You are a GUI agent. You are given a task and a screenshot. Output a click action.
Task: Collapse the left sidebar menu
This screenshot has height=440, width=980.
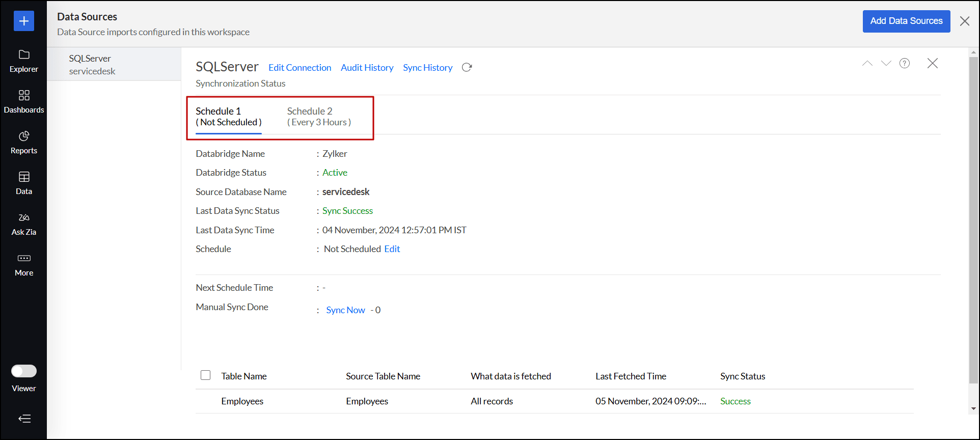click(x=24, y=419)
